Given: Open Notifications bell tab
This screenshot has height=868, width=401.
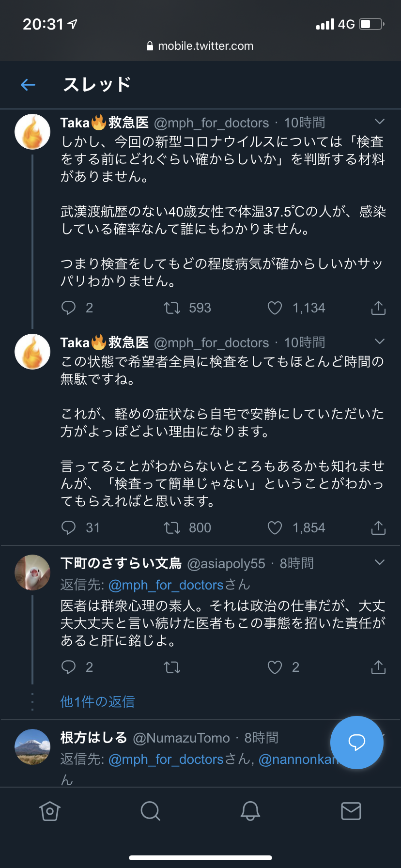Looking at the screenshot, I should point(250,811).
